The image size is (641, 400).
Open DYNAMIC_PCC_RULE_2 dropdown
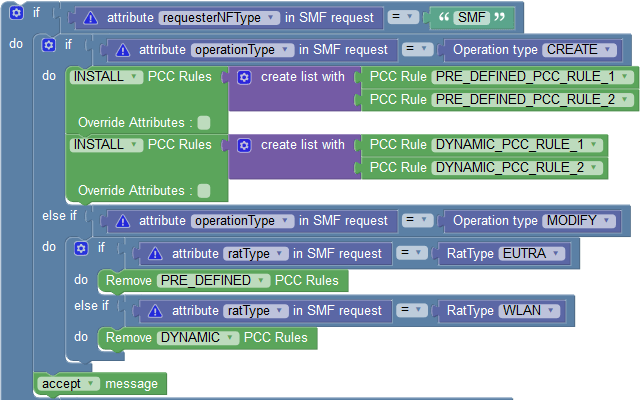tap(517, 167)
